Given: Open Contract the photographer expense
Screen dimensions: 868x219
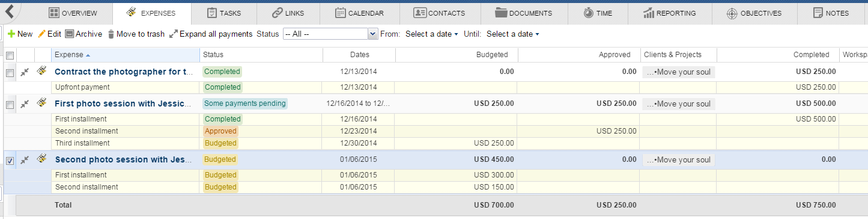Looking at the screenshot, I should click(x=124, y=72).
